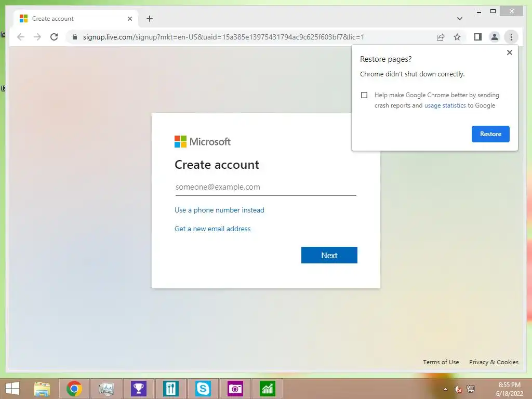532x399 pixels.
Task: Open the Finance chart app on taskbar
Action: 268,389
